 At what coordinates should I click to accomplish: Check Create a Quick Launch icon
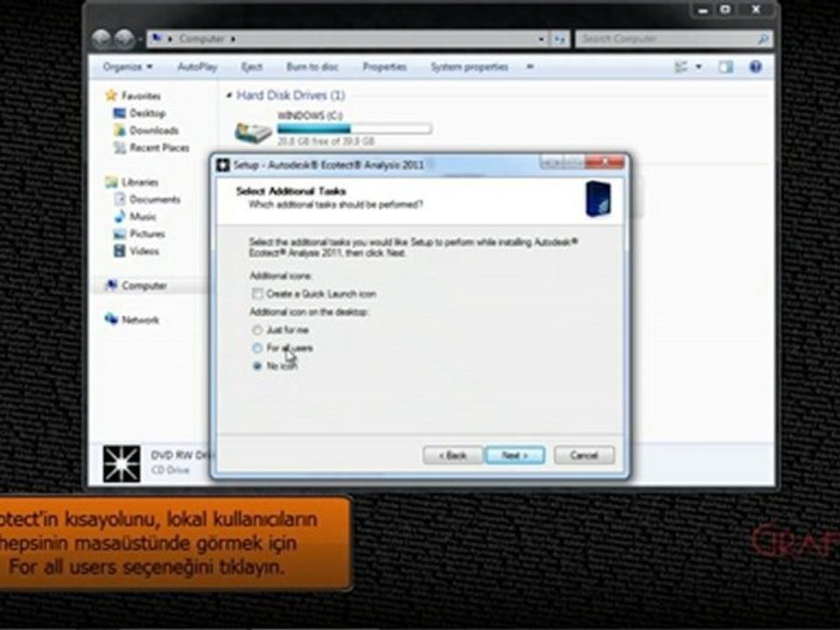257,294
